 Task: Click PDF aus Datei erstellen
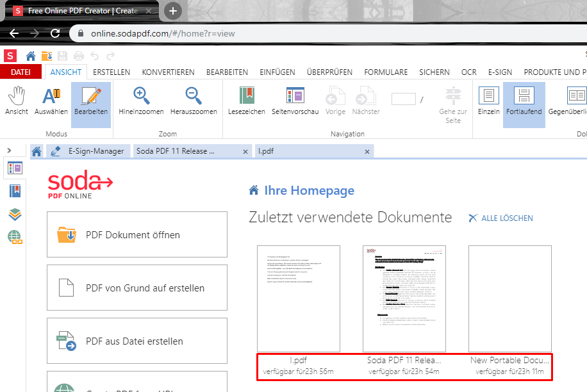(137, 341)
